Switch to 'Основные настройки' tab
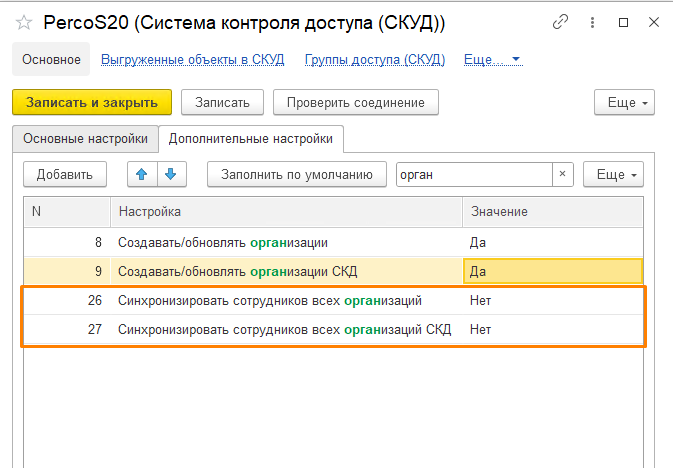Image resolution: width=673 pixels, height=468 pixels. pos(85,138)
